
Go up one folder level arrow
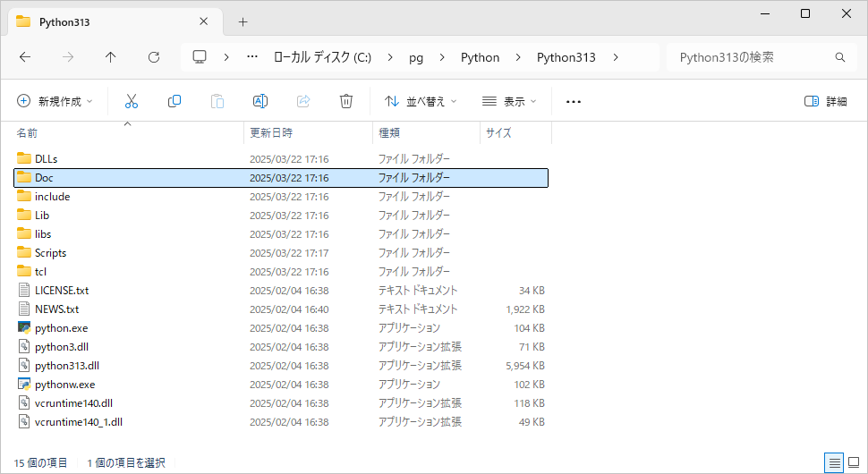(111, 57)
